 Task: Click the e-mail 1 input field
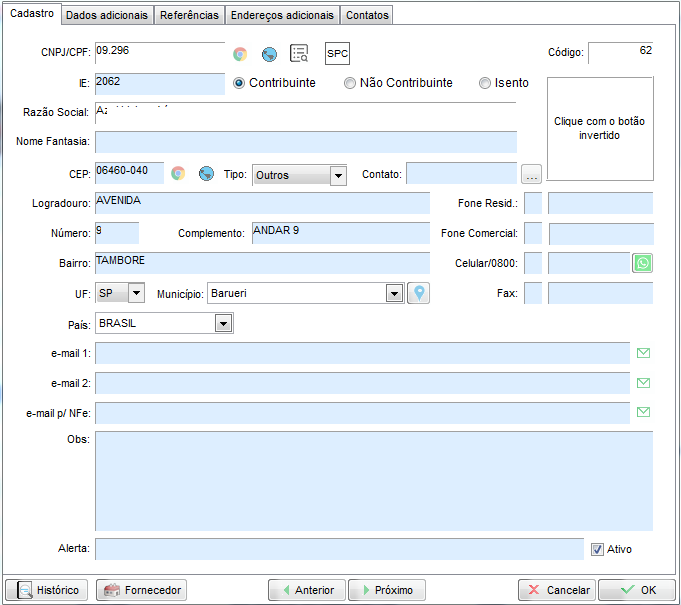pos(363,353)
